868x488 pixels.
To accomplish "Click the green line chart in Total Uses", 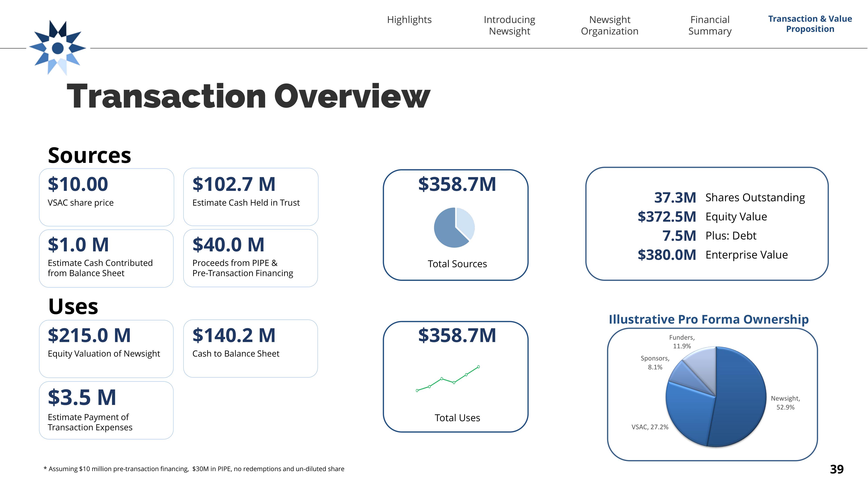I will (x=448, y=378).
